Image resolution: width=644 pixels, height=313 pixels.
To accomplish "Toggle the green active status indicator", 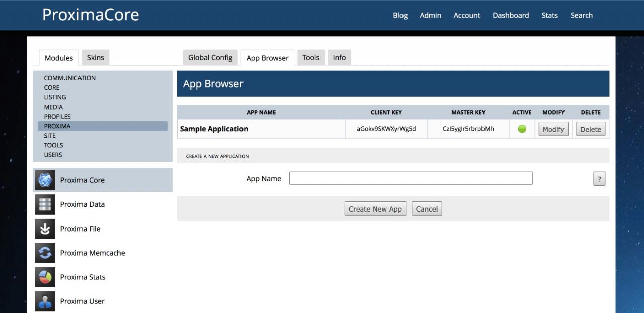I will click(522, 129).
